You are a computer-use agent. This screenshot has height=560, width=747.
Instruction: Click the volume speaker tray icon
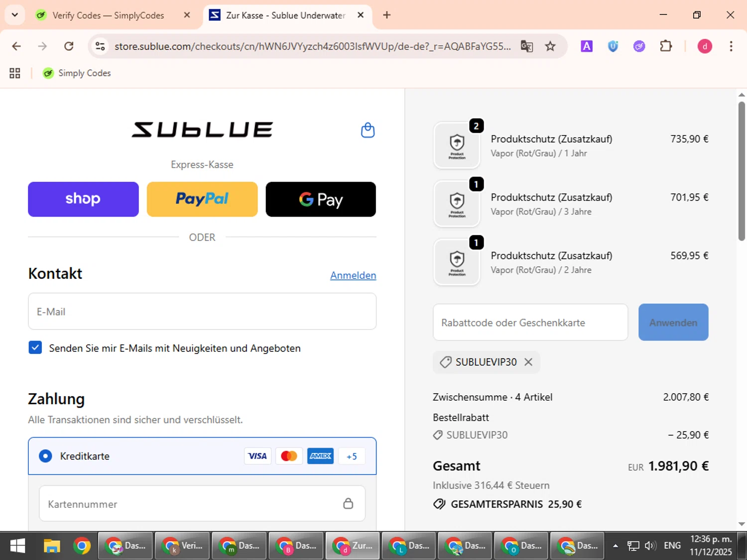(650, 546)
